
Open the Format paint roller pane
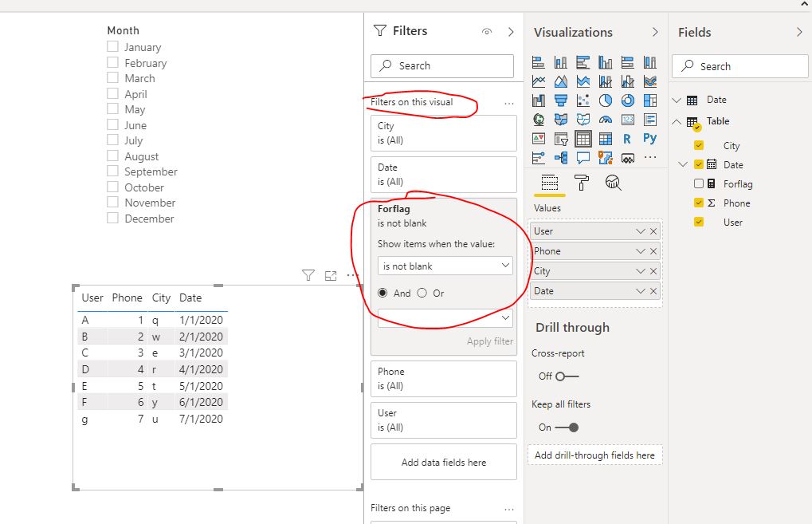(x=582, y=183)
